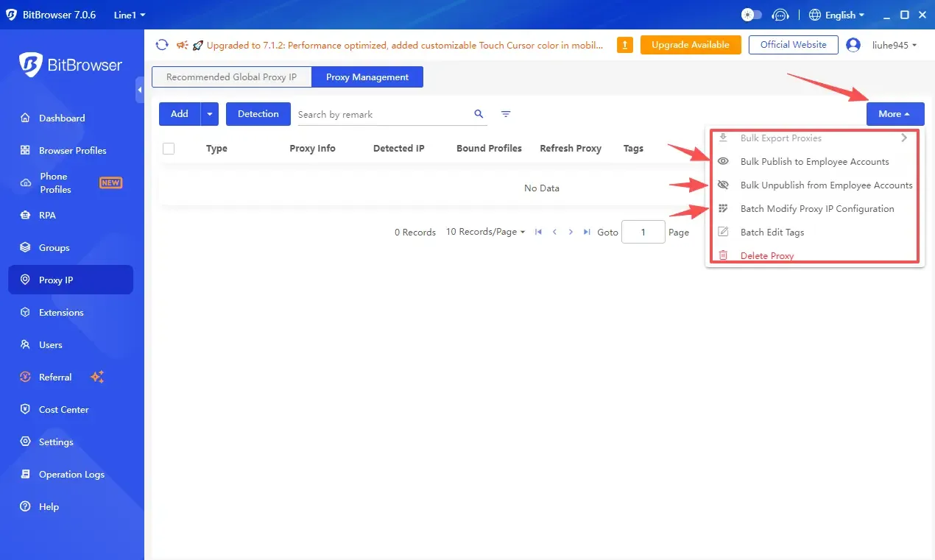Click the refresh sync icon in the banner
Image resolution: width=935 pixels, height=560 pixels.
point(162,45)
